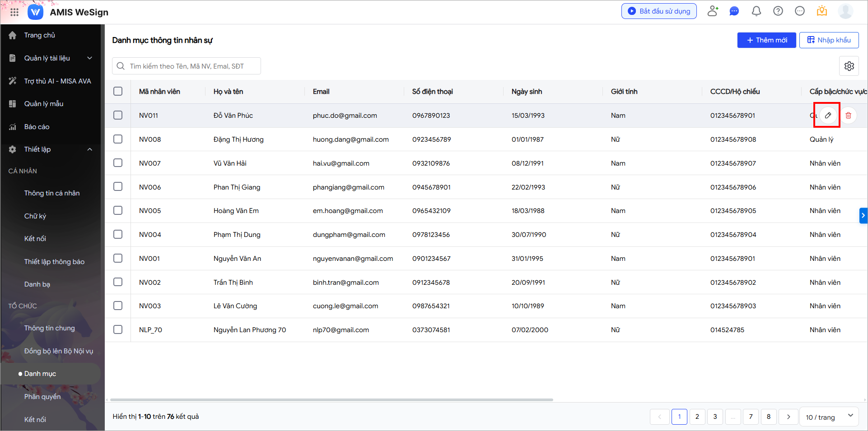The image size is (868, 431).
Task: Click the Thêm mới button
Action: pos(766,40)
